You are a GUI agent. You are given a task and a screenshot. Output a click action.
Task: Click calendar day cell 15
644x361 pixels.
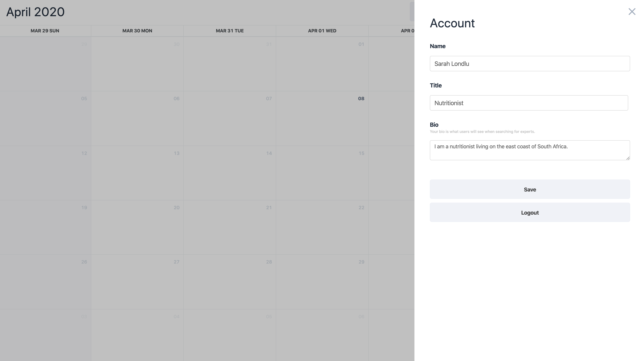pos(322,173)
